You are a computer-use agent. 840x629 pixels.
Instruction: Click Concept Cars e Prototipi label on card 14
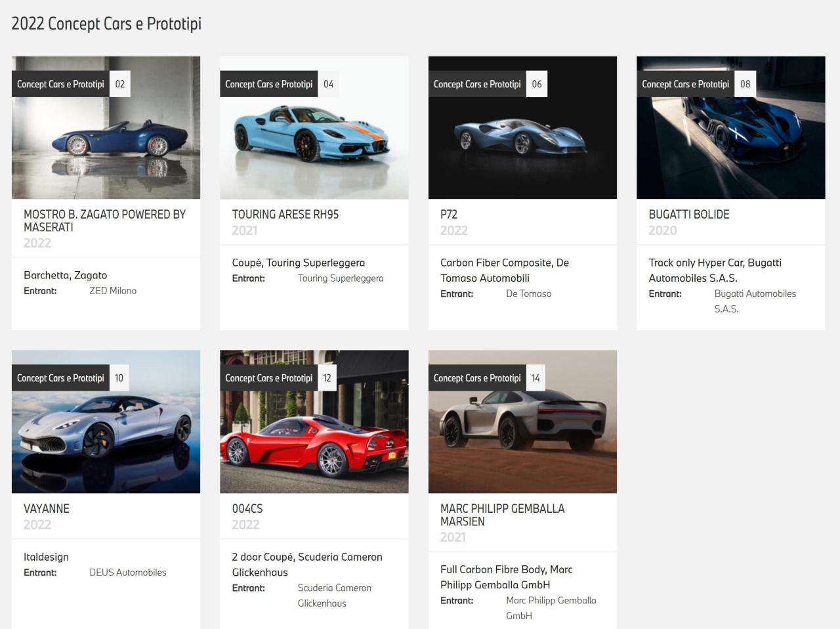(477, 378)
